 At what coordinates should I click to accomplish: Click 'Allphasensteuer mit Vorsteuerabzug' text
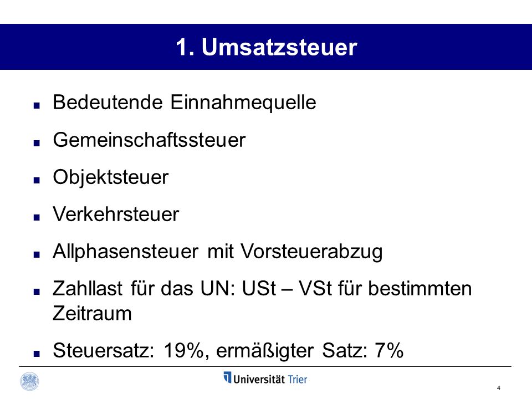coord(217,252)
